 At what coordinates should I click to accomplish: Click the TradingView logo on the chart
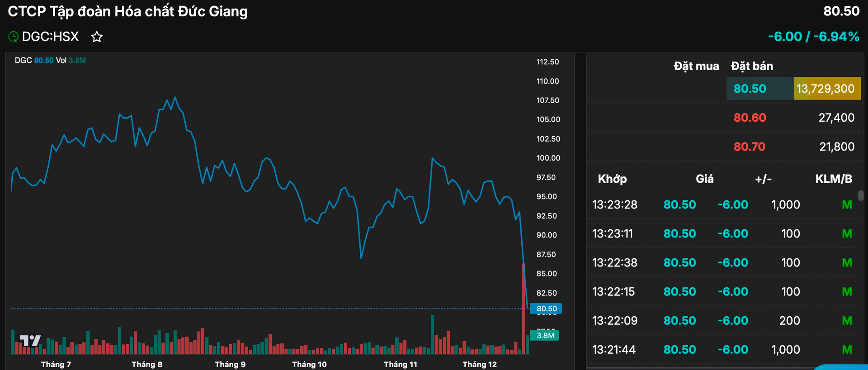pos(30,340)
